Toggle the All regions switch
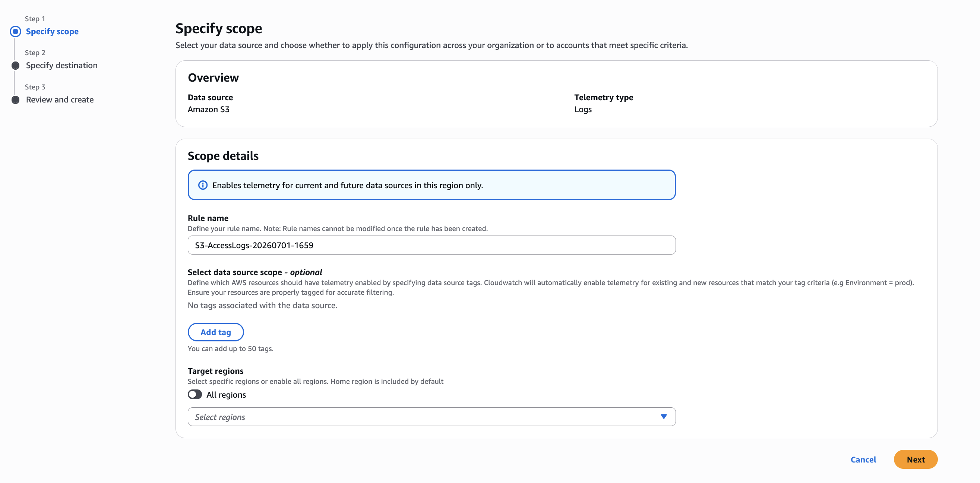980x483 pixels. [x=195, y=394]
